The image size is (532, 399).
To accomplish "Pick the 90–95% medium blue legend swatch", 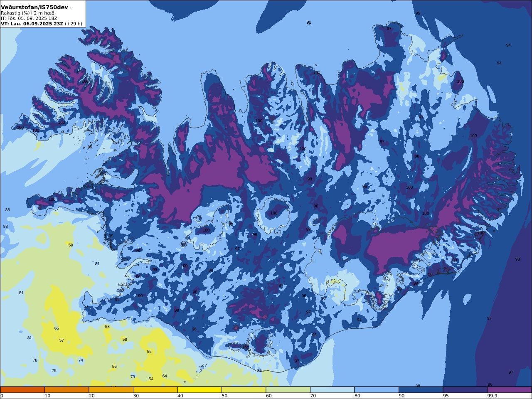I will point(421,389).
